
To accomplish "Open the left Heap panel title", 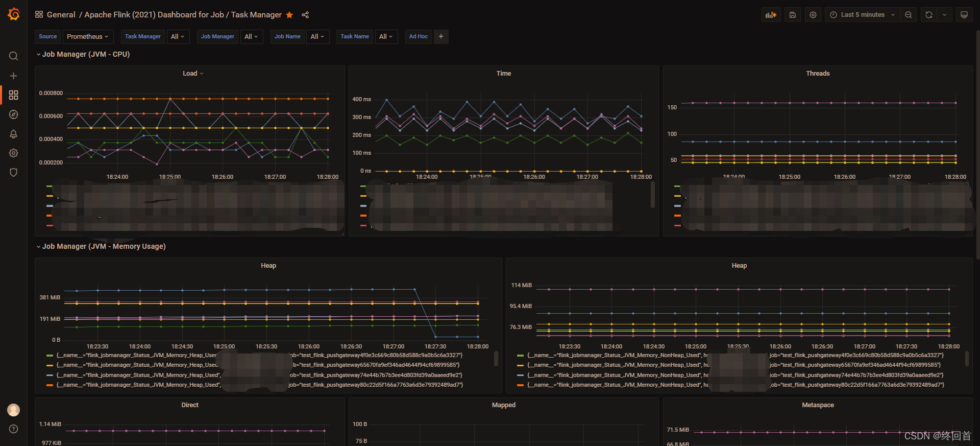I will click(268, 266).
